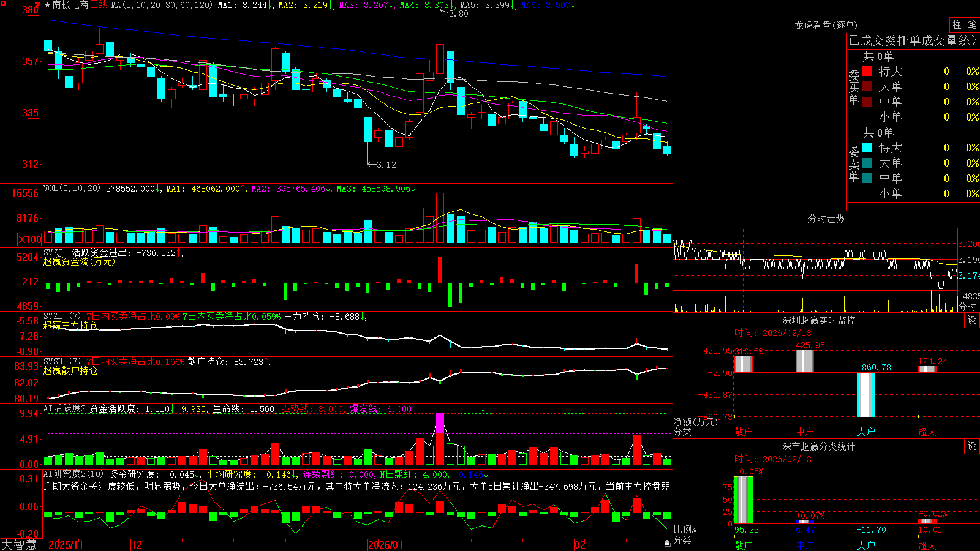Select 散户 category in 深市超赢分类统计
Screen dimensions: 980x551
click(744, 545)
